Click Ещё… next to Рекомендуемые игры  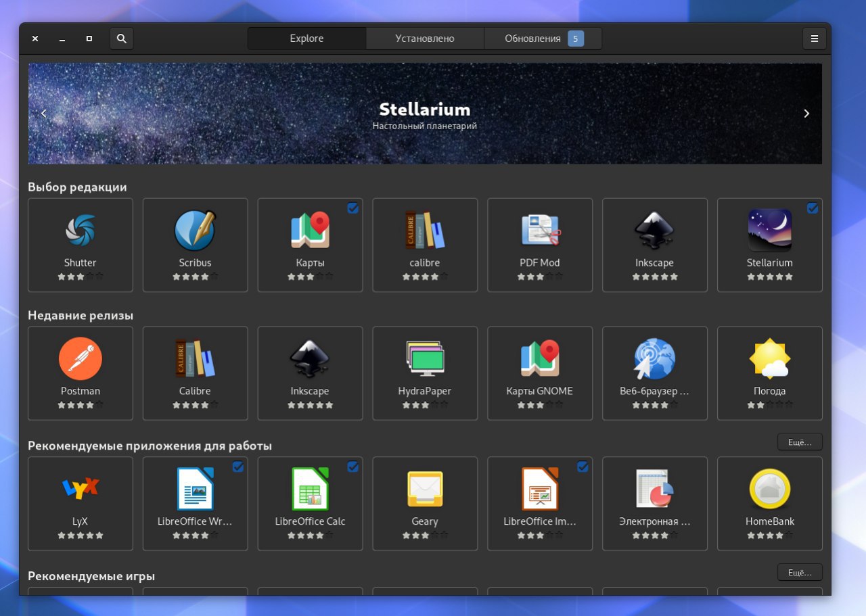tap(800, 572)
